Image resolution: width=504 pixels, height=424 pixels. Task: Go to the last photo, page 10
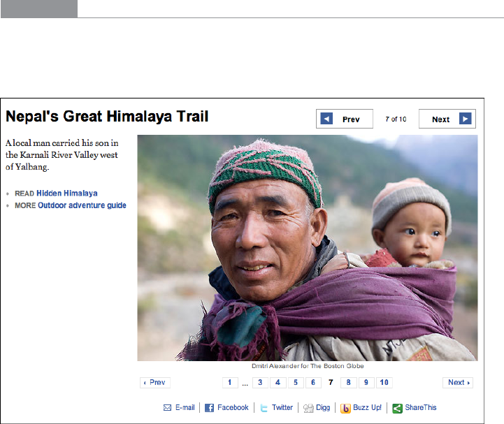tap(384, 383)
